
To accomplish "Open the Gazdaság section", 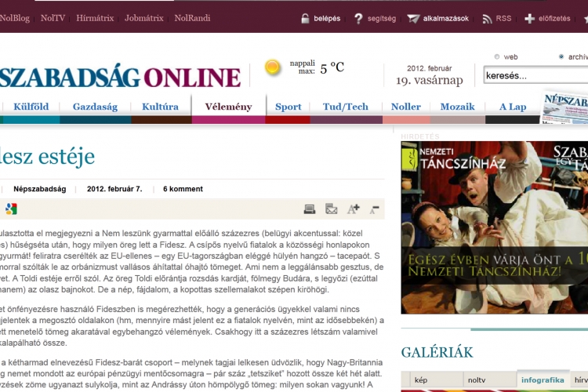I will point(95,107).
